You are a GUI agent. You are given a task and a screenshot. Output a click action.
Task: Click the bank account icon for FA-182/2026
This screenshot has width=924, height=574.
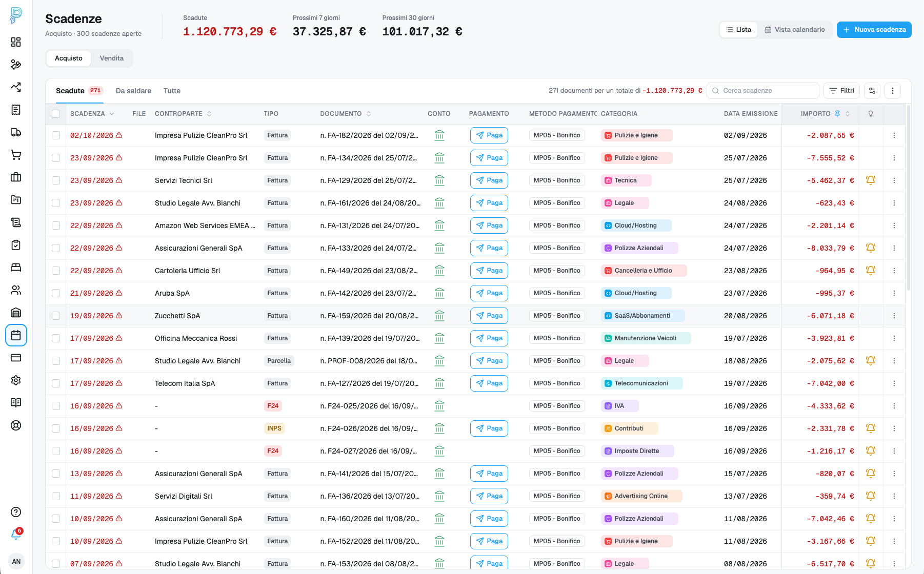[439, 135]
